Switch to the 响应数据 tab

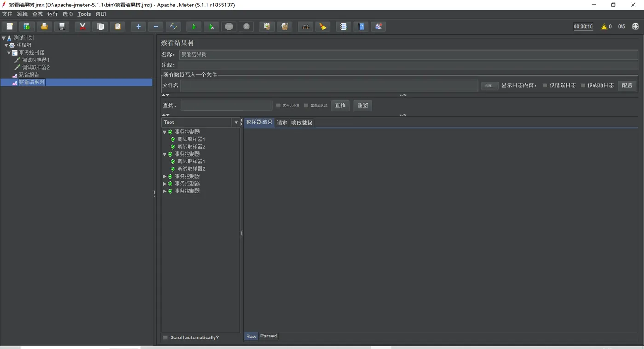302,123
